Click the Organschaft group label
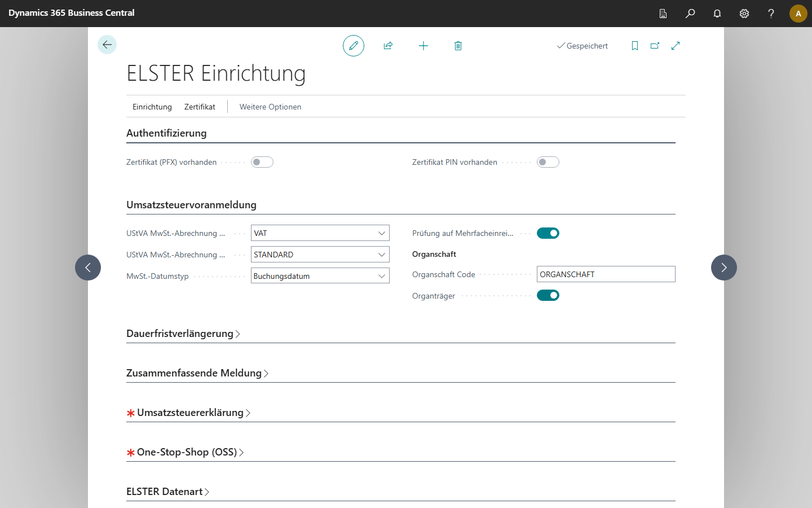 click(434, 254)
